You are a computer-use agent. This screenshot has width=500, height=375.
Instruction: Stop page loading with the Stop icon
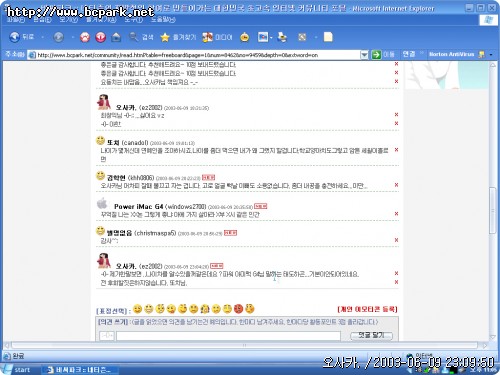(85, 37)
